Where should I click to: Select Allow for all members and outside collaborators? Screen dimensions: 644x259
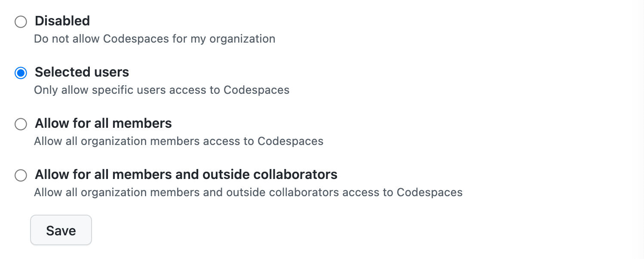pyautogui.click(x=21, y=175)
